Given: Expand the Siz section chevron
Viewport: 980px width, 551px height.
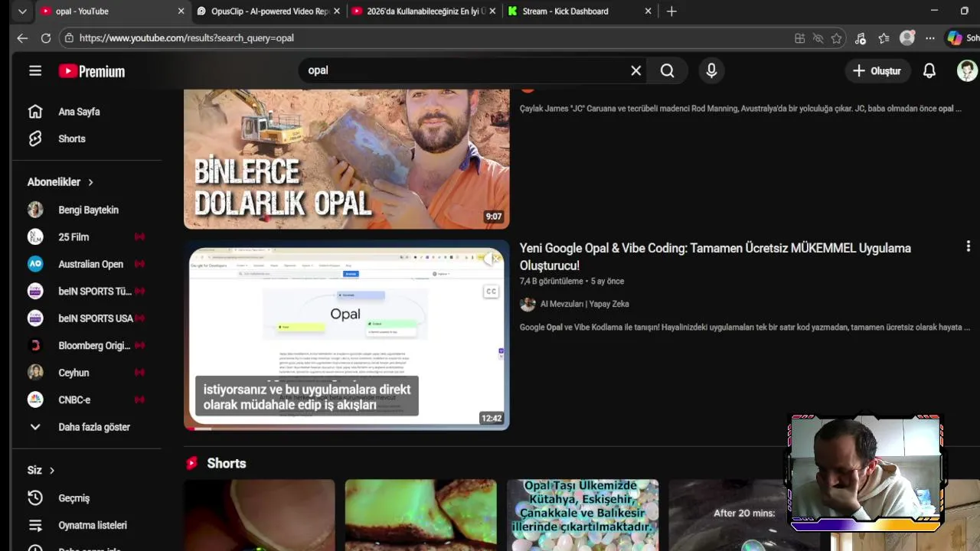Looking at the screenshot, I should [x=52, y=470].
